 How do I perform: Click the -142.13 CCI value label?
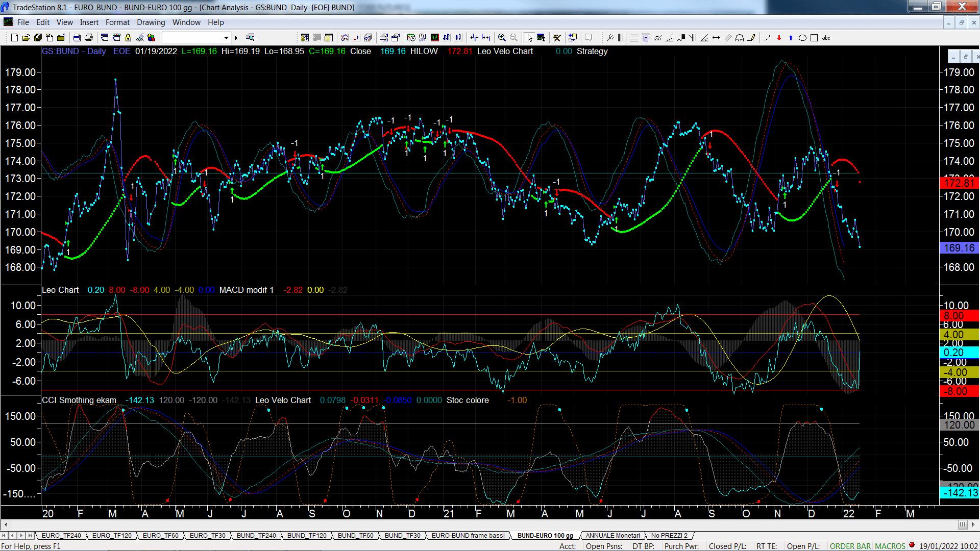[959, 493]
